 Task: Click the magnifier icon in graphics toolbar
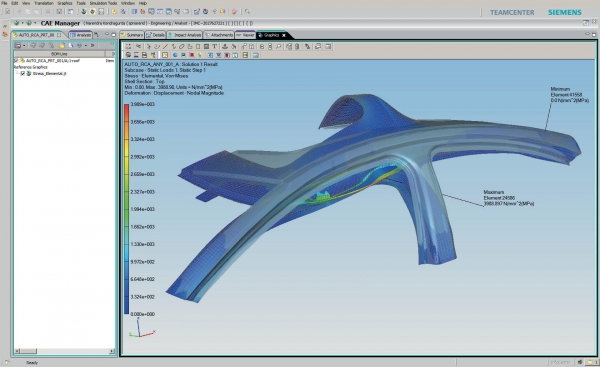pyautogui.click(x=279, y=47)
